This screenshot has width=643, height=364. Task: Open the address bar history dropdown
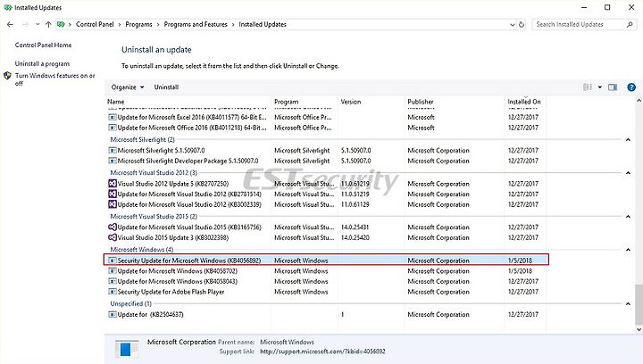[513, 25]
